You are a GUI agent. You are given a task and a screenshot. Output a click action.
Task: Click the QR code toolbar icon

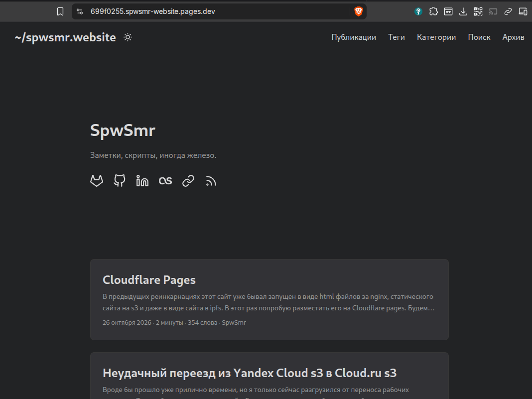pos(478,11)
